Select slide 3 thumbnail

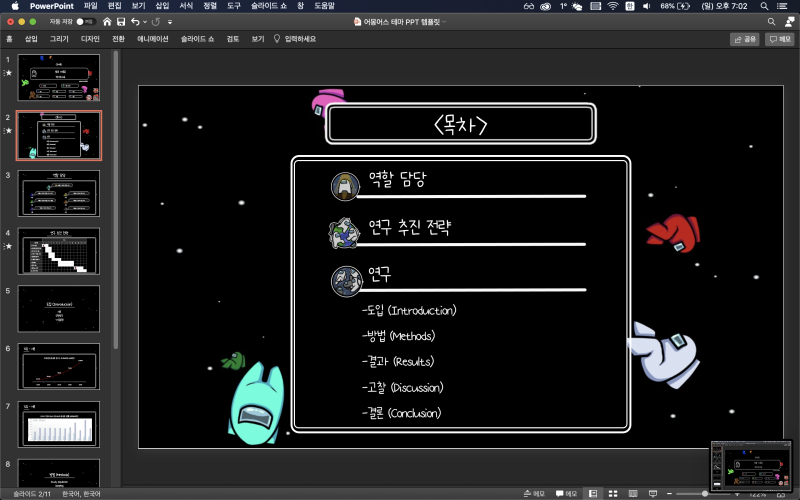point(59,193)
